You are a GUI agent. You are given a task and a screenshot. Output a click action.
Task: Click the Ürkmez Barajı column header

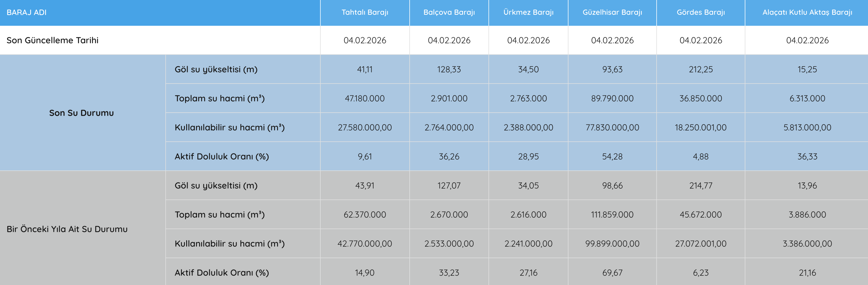[528, 13]
